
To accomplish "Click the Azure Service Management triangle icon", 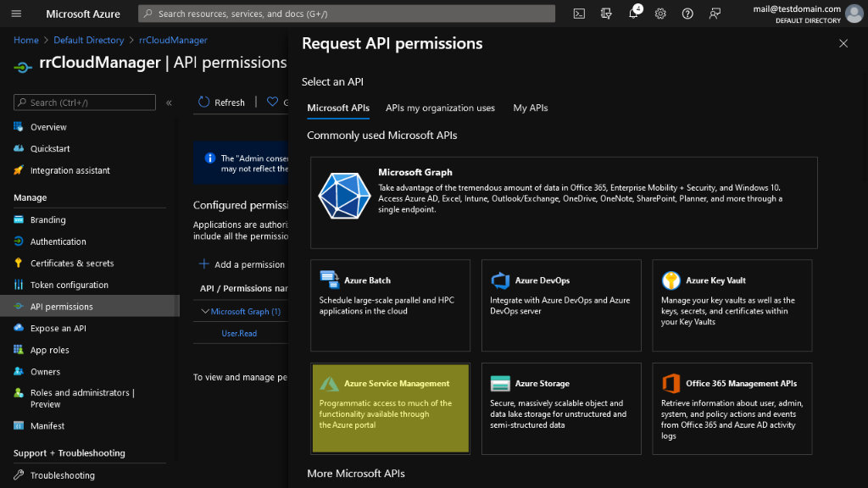I will click(330, 384).
